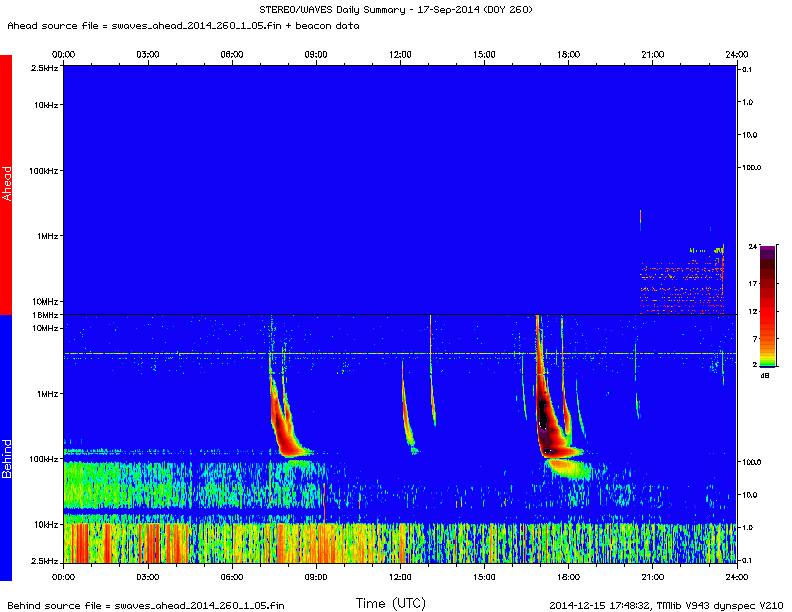Screen dimensions: 792x612
Task: Click the dB color scale bar
Action: pos(767,307)
